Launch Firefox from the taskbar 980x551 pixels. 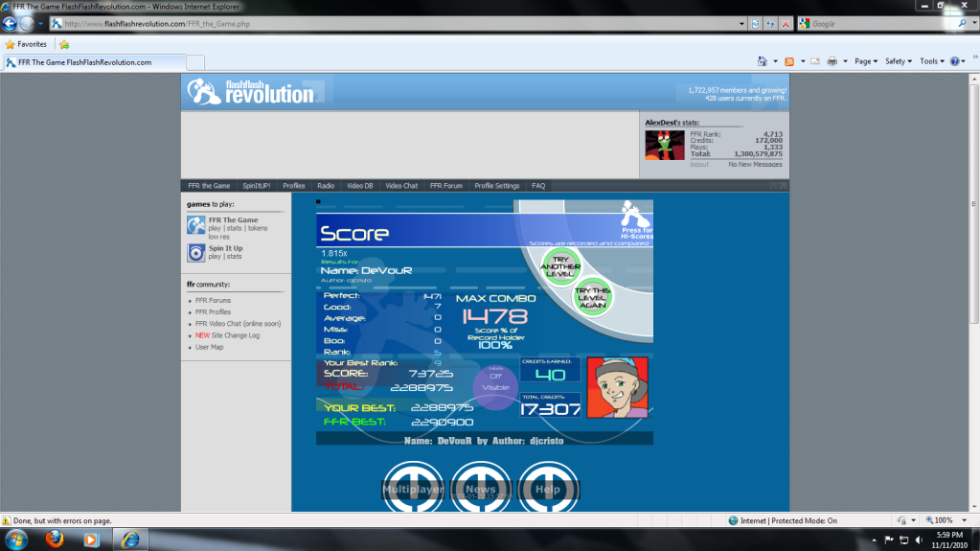click(55, 539)
